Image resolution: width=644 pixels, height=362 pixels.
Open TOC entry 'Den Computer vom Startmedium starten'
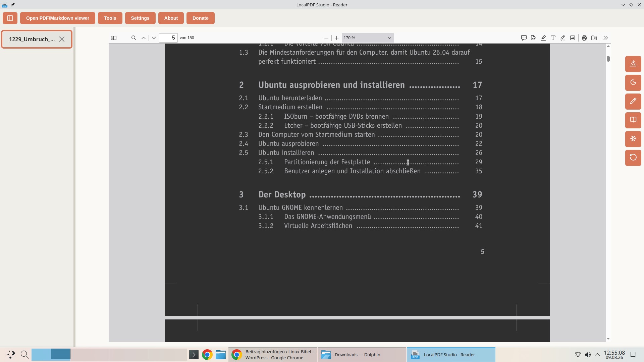point(316,135)
